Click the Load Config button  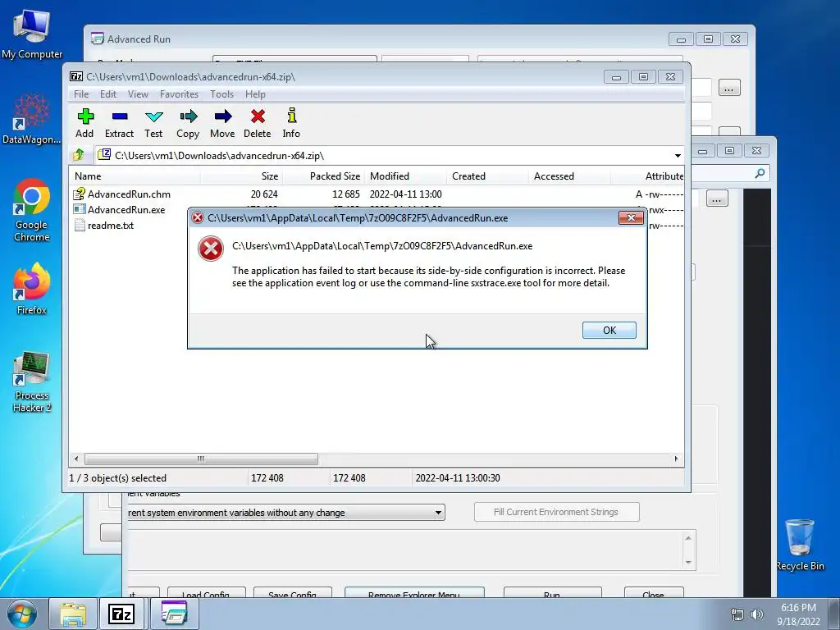[x=206, y=594]
